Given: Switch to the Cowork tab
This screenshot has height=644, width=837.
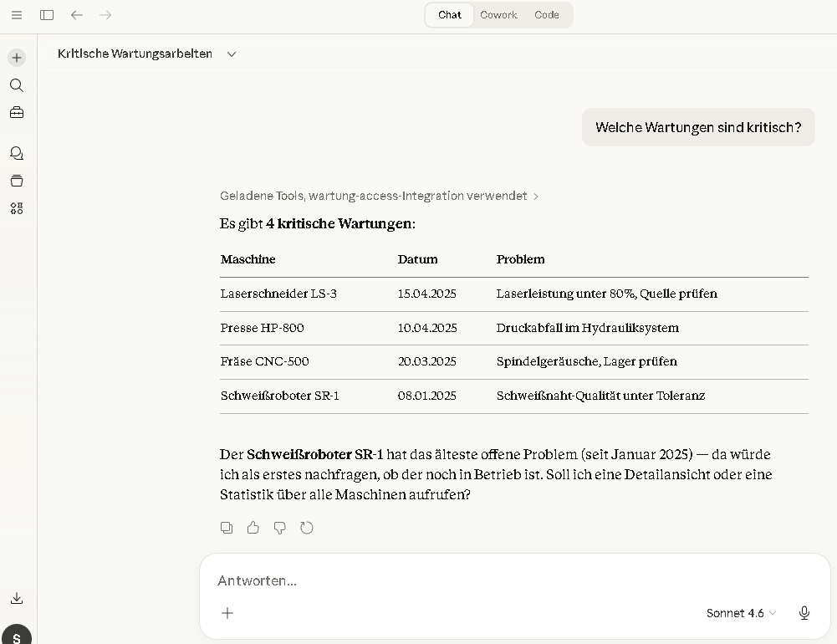Looking at the screenshot, I should tap(498, 14).
